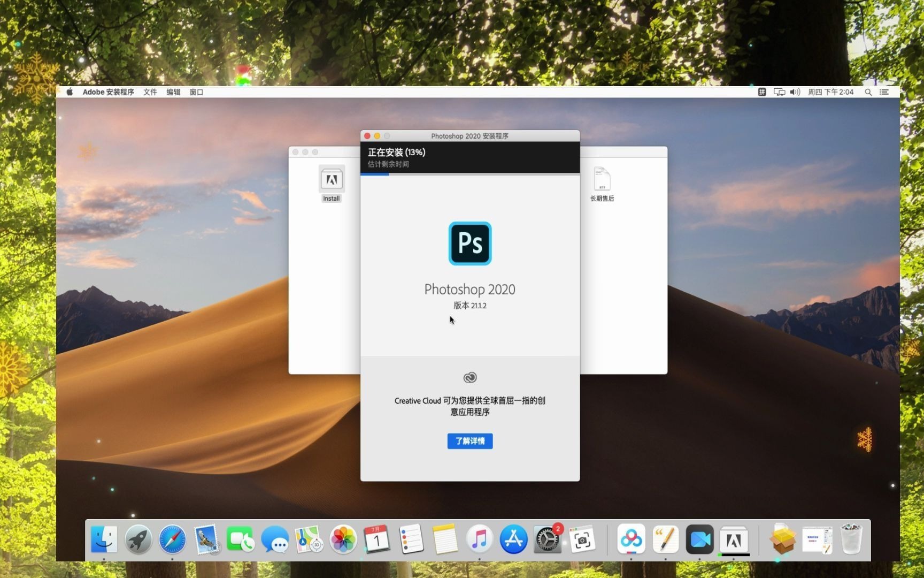Image resolution: width=924 pixels, height=578 pixels.
Task: Select the 长期售后 file in the back window
Action: (x=602, y=184)
